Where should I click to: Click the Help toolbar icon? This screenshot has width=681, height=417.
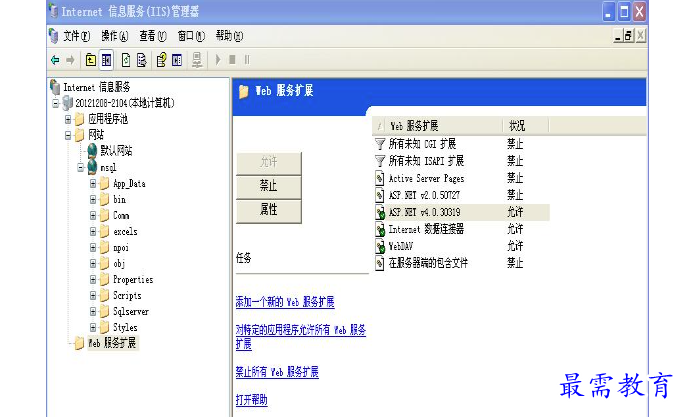(162, 60)
